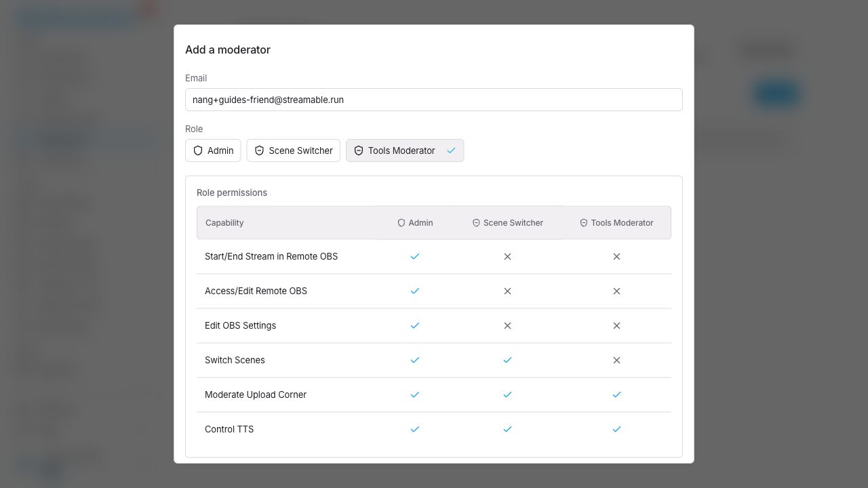
Task: Click the 'Moderate Upload Corner' capability text
Action: click(x=256, y=395)
